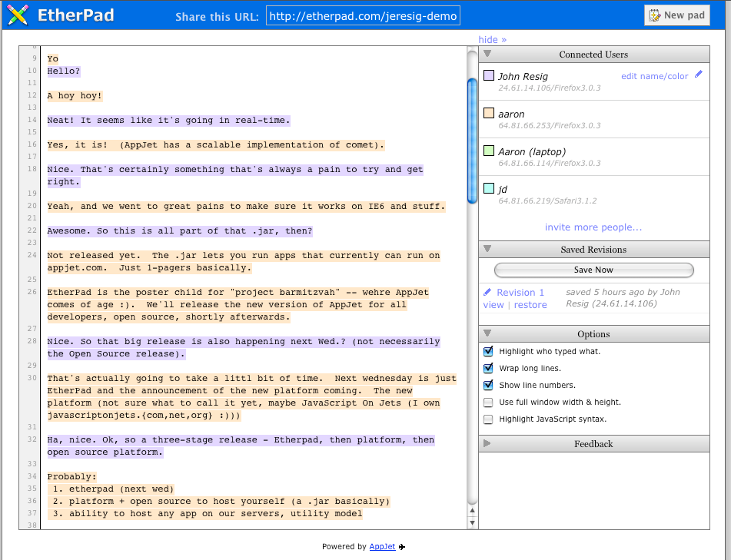Click the EtherPad crossed-pencils logo icon
Viewport: 731px width, 560px height.
point(18,15)
